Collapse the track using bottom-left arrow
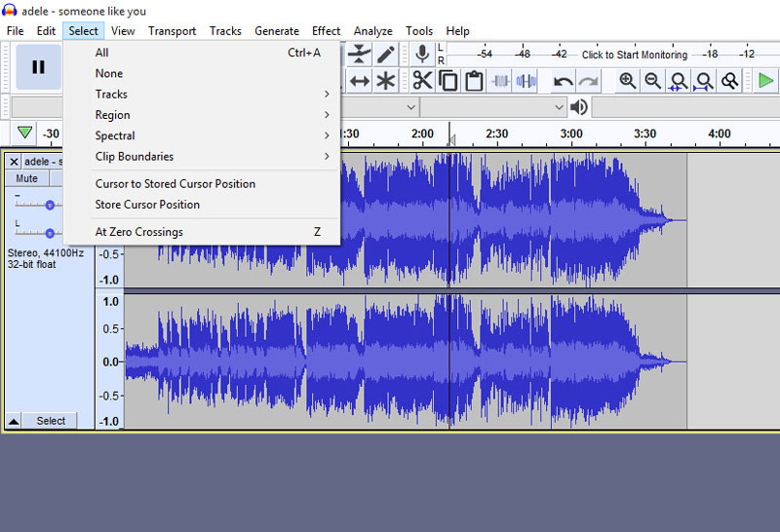780x532 pixels. point(14,421)
